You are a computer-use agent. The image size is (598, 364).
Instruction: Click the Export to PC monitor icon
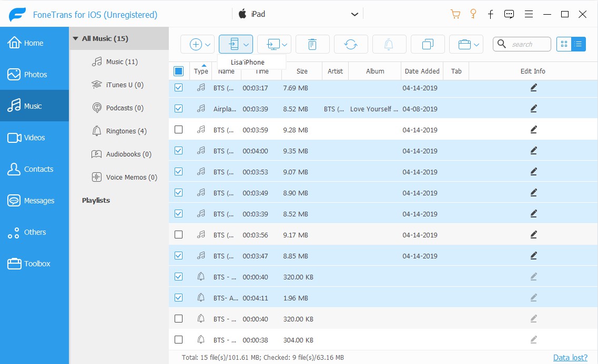(x=273, y=45)
